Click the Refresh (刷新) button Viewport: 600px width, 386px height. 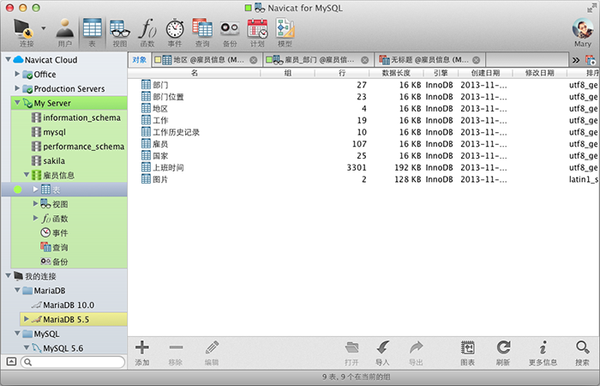[503, 353]
